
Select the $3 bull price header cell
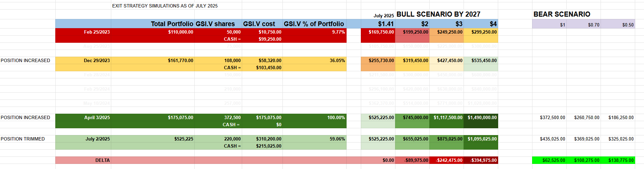click(447, 24)
